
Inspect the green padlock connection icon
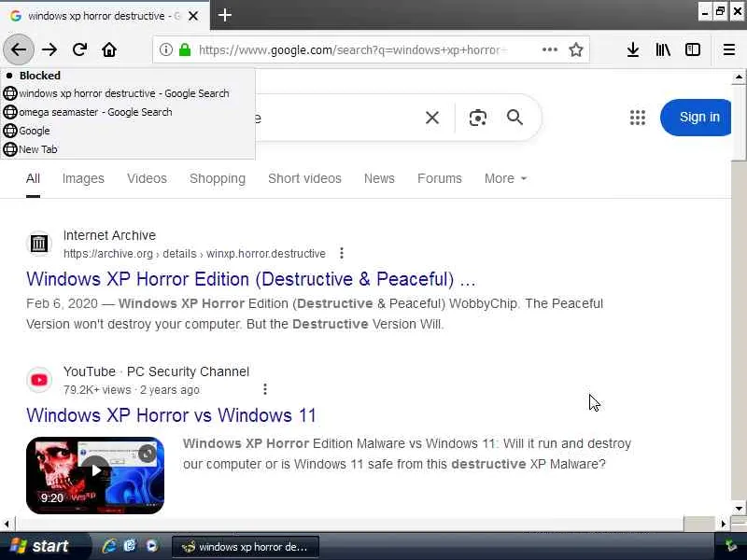pyautogui.click(x=185, y=49)
